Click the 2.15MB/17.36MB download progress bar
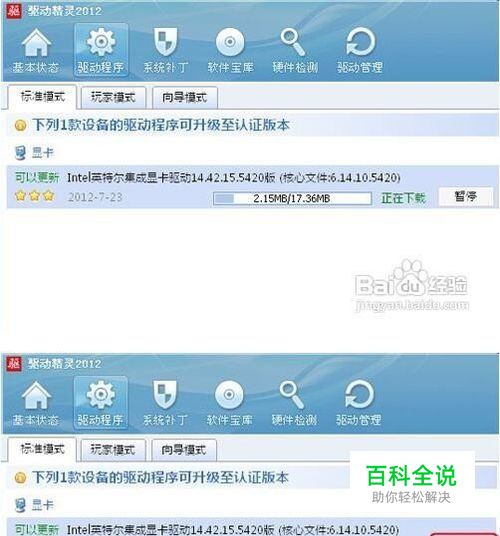This screenshot has width=500, height=536. [292, 198]
